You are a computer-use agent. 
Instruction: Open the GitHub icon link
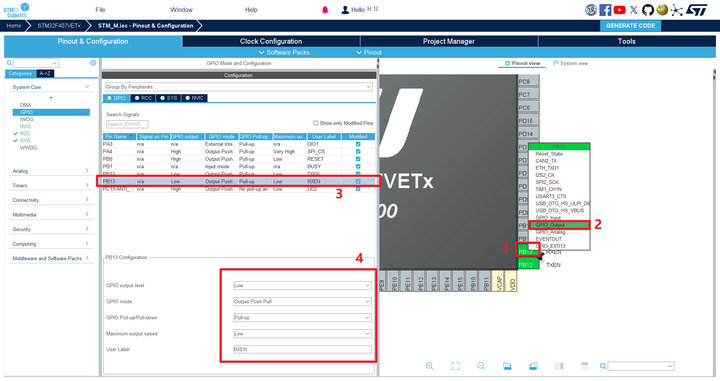(648, 10)
